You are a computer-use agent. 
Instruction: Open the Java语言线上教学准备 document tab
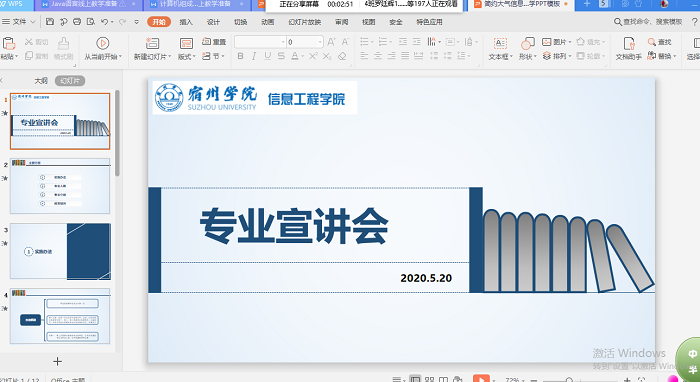89,4
